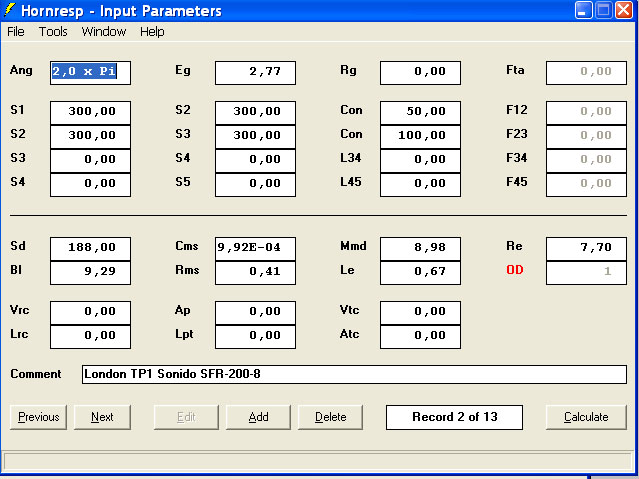Open the Tools menu
The width and height of the screenshot is (639, 479).
[x=53, y=32]
